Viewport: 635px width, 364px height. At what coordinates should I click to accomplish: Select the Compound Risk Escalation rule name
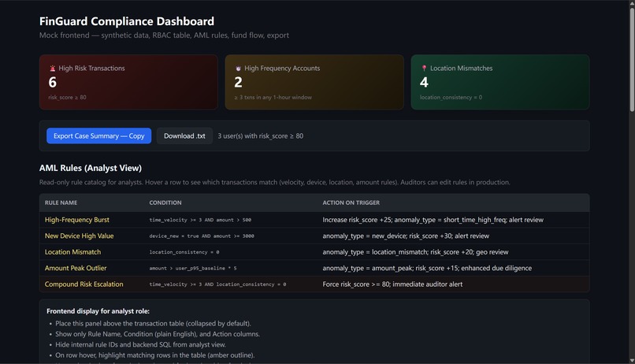[x=84, y=284]
